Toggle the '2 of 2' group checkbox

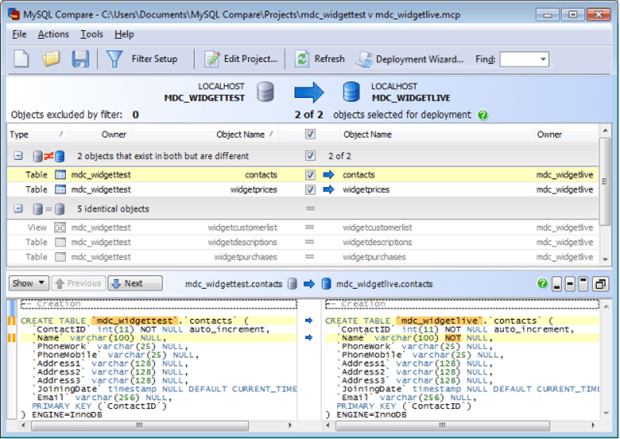[x=310, y=156]
